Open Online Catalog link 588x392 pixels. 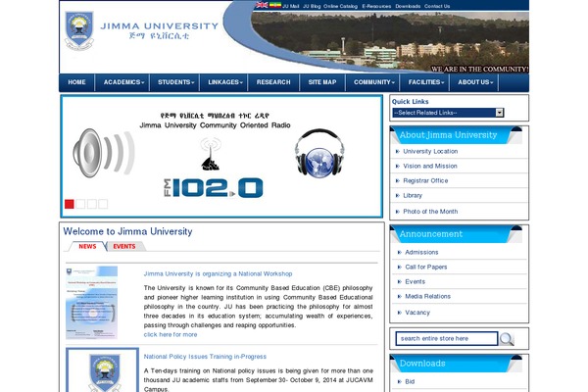(x=340, y=6)
